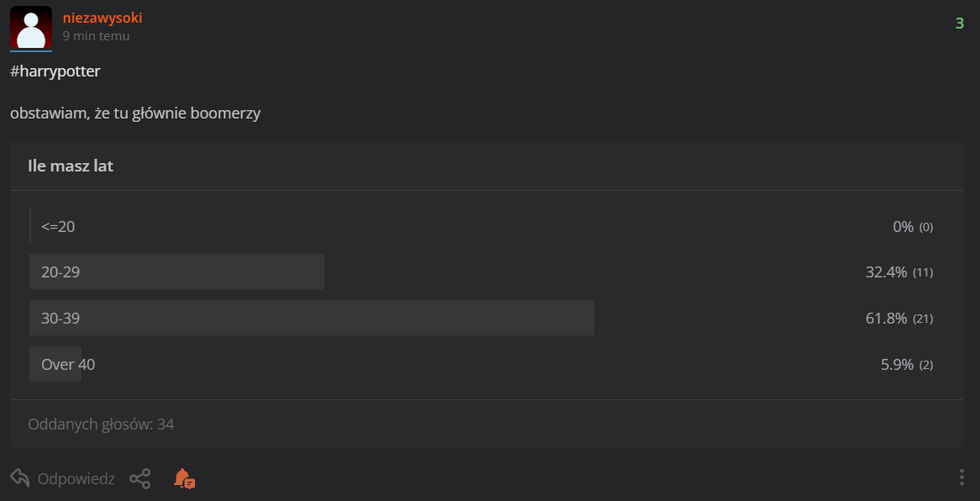980x501 pixels.
Task: Click the "Ile masz lat" poll title
Action: point(71,166)
